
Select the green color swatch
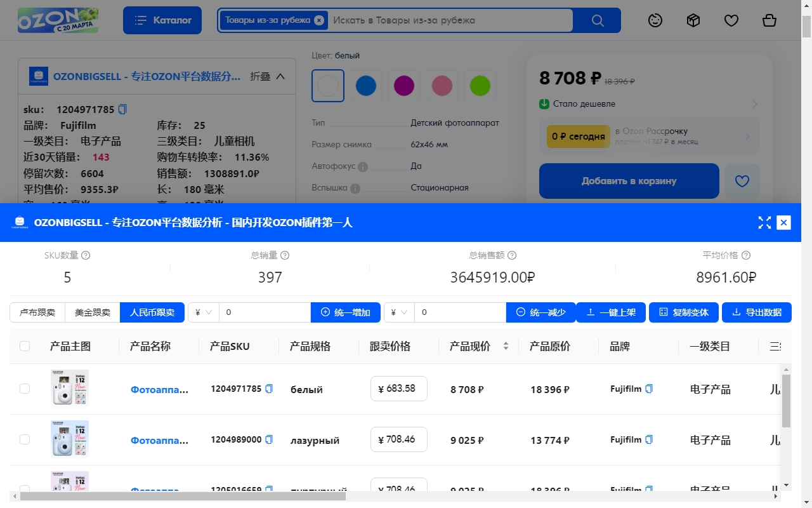(x=480, y=86)
